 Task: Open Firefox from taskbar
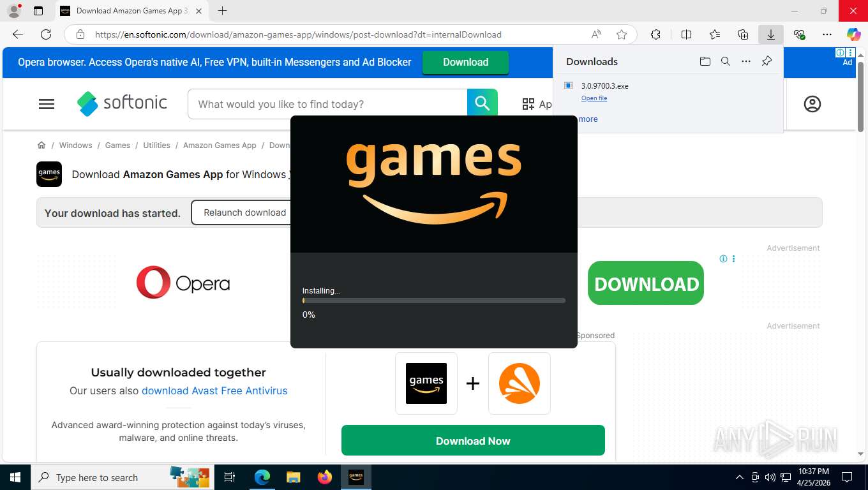tap(325, 477)
